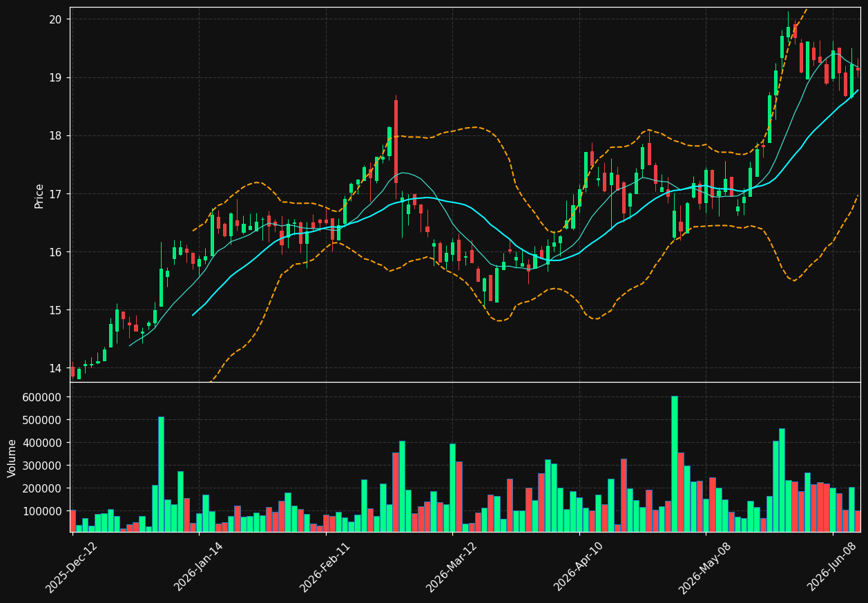
Task: Click the 2026-Apr-10 date label
Action: pyautogui.click(x=579, y=567)
